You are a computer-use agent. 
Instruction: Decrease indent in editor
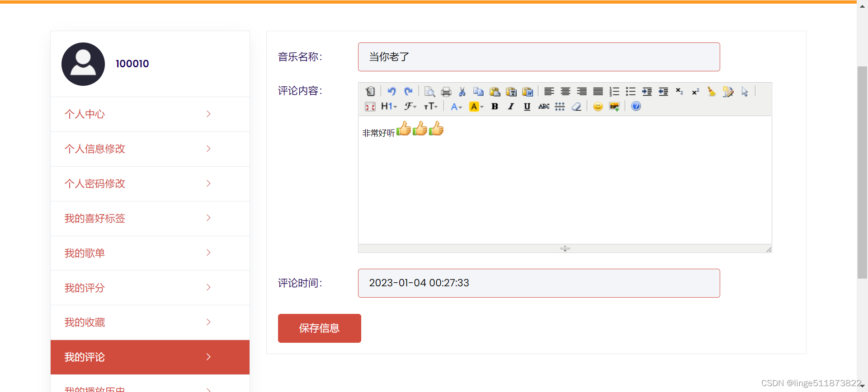point(663,91)
